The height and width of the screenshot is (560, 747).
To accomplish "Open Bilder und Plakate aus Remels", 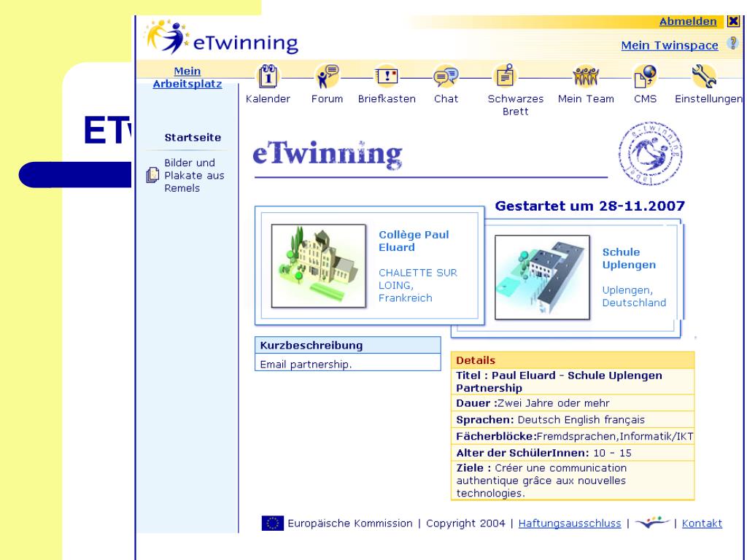I will (194, 175).
